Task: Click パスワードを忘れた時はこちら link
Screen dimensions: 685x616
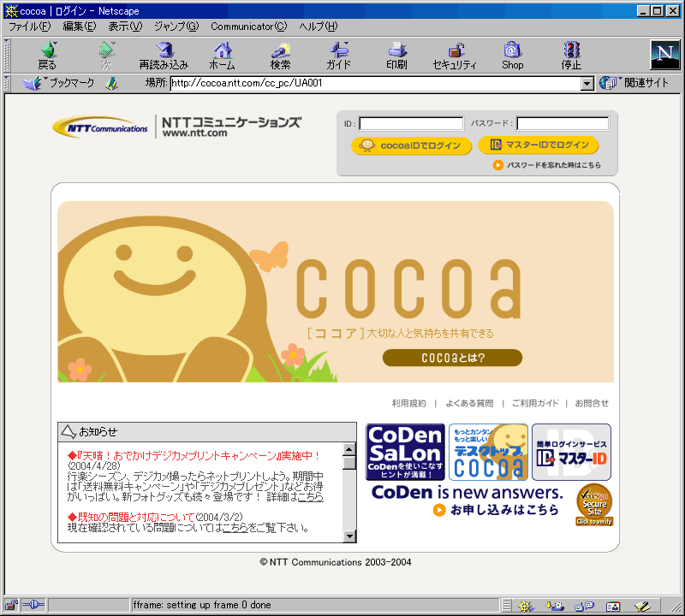Action: pos(547,165)
